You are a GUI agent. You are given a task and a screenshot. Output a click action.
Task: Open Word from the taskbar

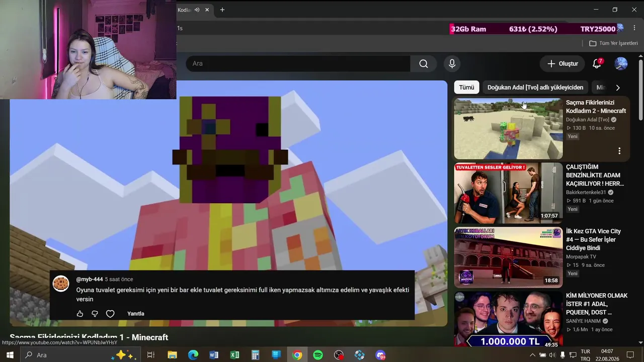(214, 355)
